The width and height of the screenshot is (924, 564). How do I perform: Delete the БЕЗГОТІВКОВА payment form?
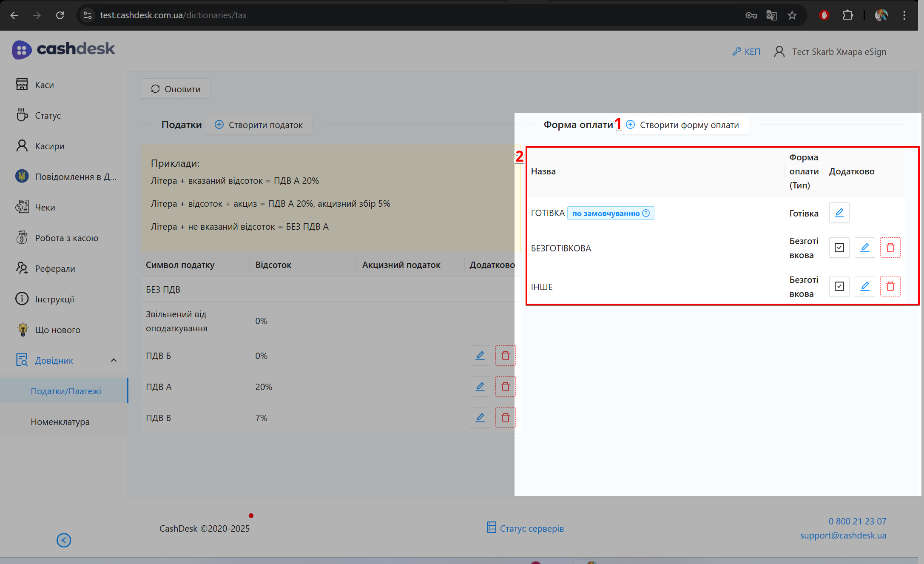[x=890, y=248]
